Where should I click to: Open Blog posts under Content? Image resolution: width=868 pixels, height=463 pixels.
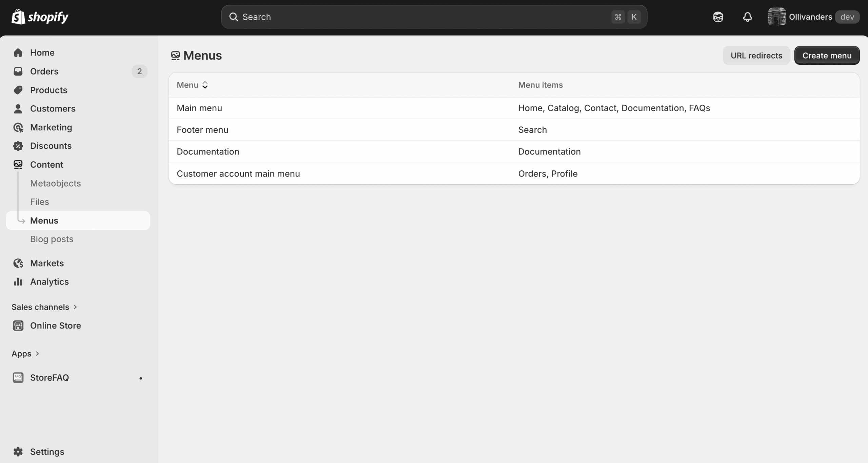pyautogui.click(x=52, y=239)
